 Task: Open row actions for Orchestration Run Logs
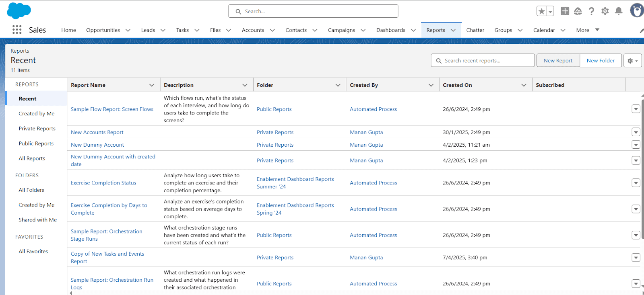coord(636,284)
